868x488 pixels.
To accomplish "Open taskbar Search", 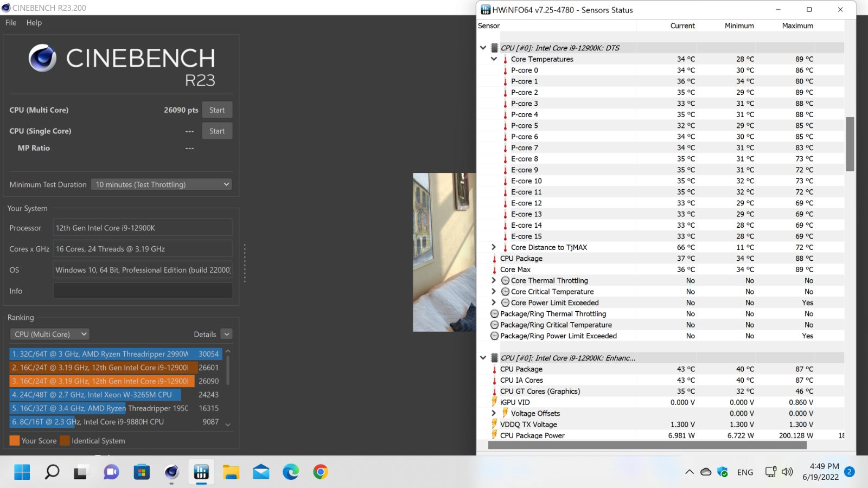I will [x=52, y=472].
